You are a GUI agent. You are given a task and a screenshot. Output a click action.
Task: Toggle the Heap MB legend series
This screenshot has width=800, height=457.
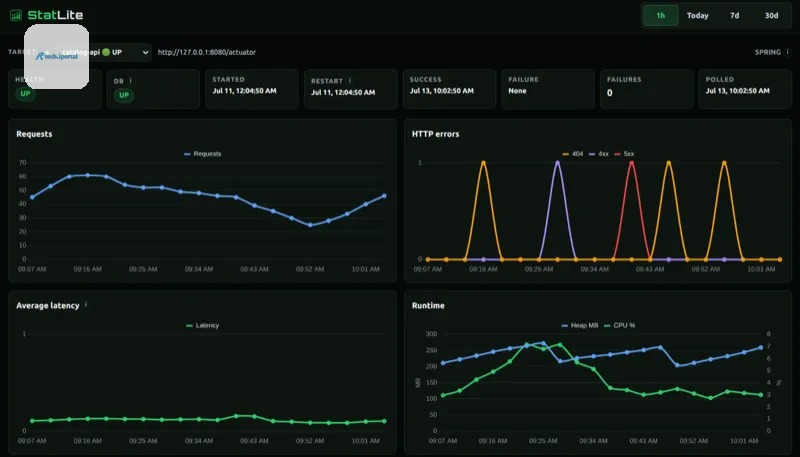point(580,325)
